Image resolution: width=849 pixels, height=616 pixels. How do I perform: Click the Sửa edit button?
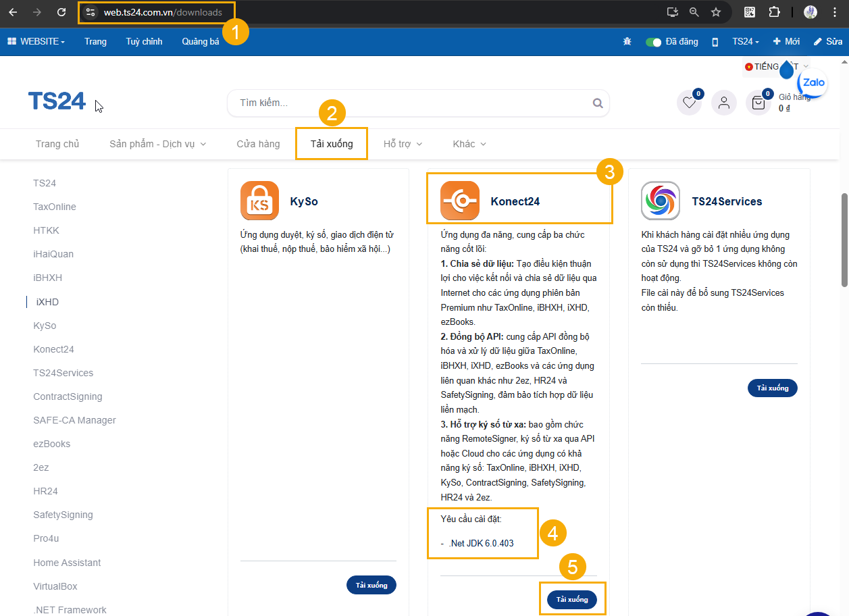[828, 42]
